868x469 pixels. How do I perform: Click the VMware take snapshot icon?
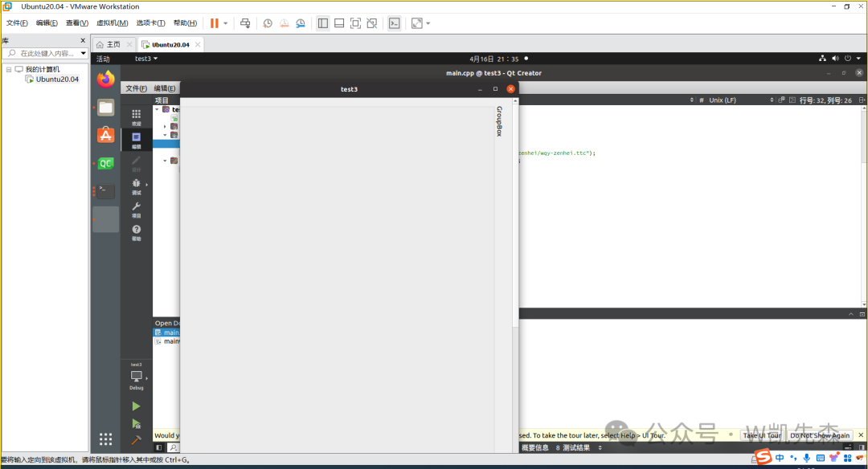point(268,23)
